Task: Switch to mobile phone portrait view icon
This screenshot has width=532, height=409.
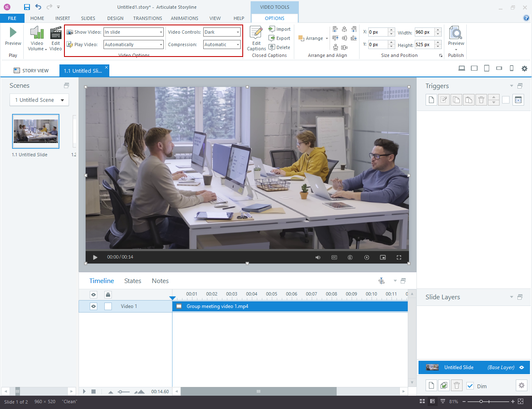Action: [512, 69]
